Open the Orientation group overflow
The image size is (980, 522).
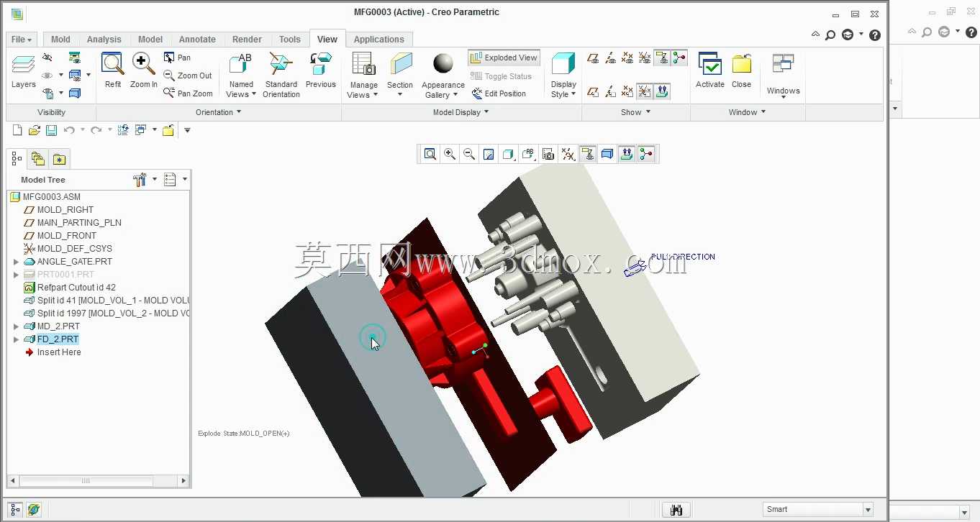pos(219,112)
